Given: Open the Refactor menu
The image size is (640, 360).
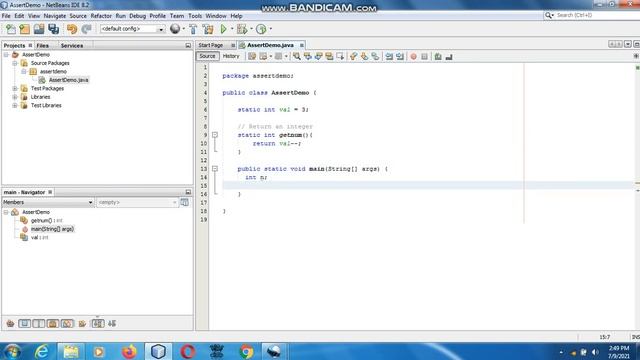Looking at the screenshot, I should (x=101, y=16).
